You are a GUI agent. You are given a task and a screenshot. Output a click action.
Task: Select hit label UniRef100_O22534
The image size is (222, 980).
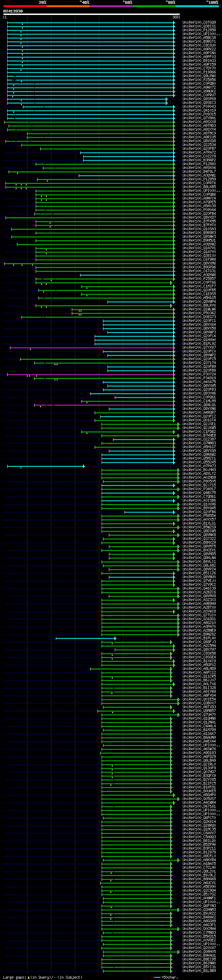pos(199,145)
